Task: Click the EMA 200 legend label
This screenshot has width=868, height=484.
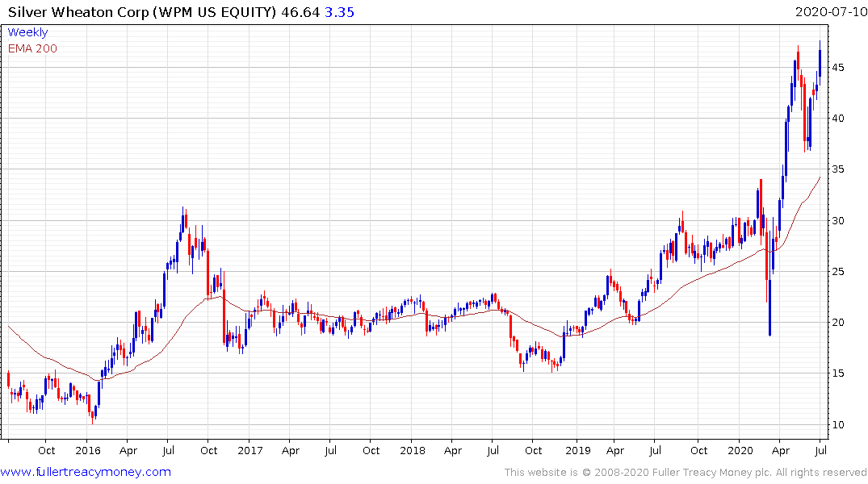Action: point(32,48)
